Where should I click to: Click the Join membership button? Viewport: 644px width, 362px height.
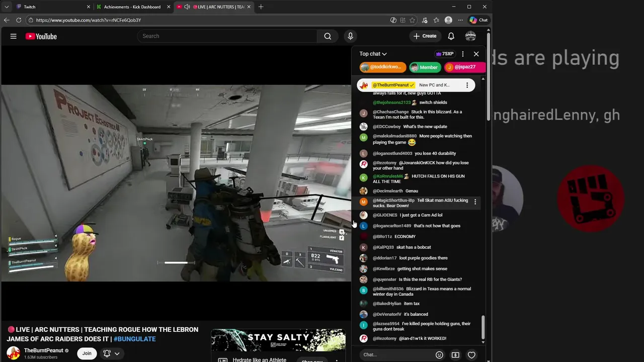click(87, 353)
